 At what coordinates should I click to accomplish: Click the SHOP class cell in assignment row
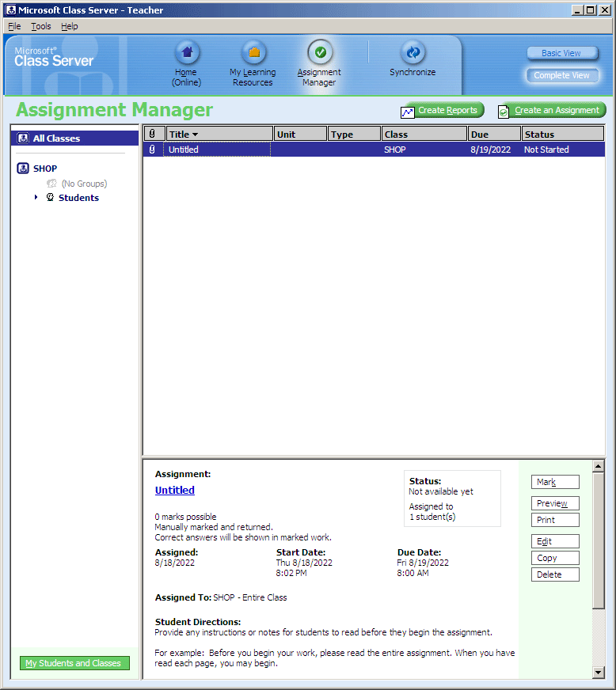click(x=395, y=150)
